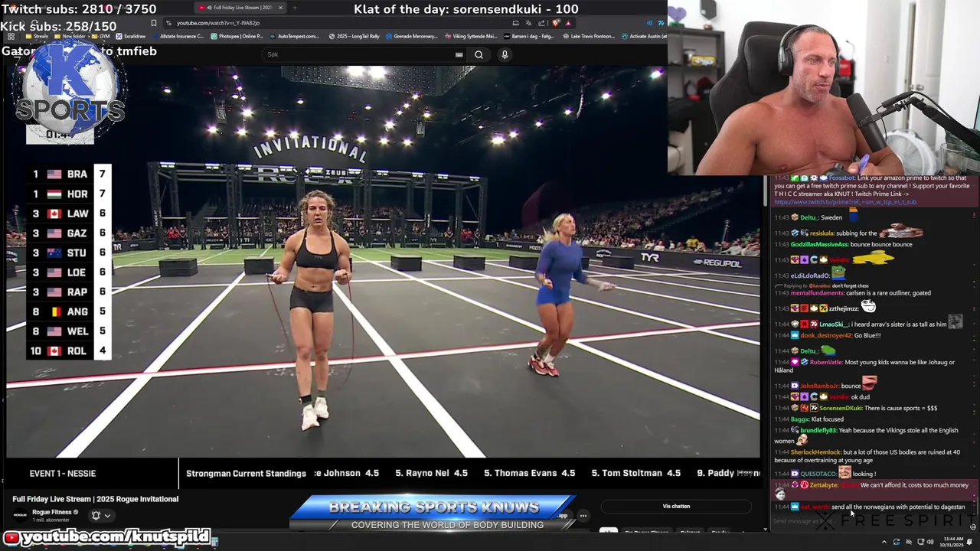
Task: Open the Brave Rewards triangle icon
Action: (567, 23)
